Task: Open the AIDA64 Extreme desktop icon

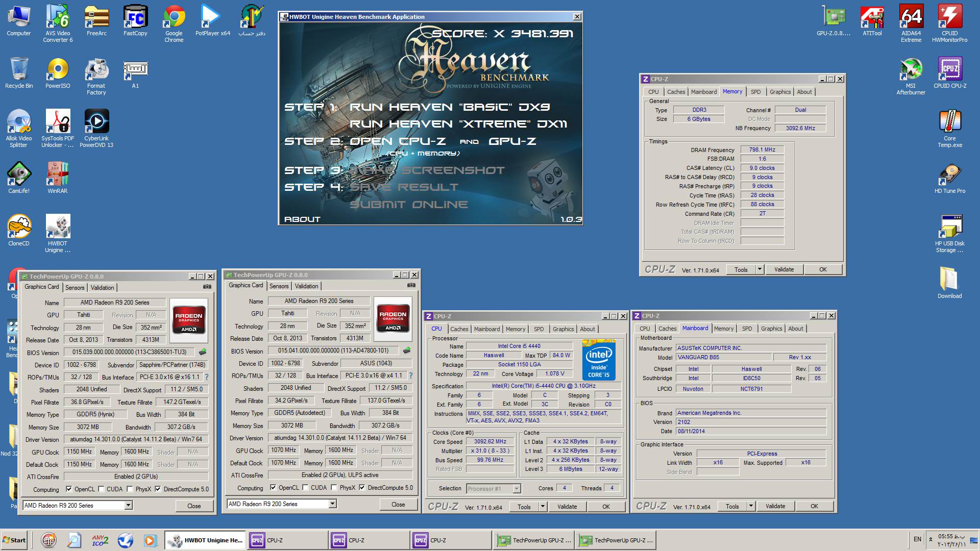Action: [x=911, y=23]
